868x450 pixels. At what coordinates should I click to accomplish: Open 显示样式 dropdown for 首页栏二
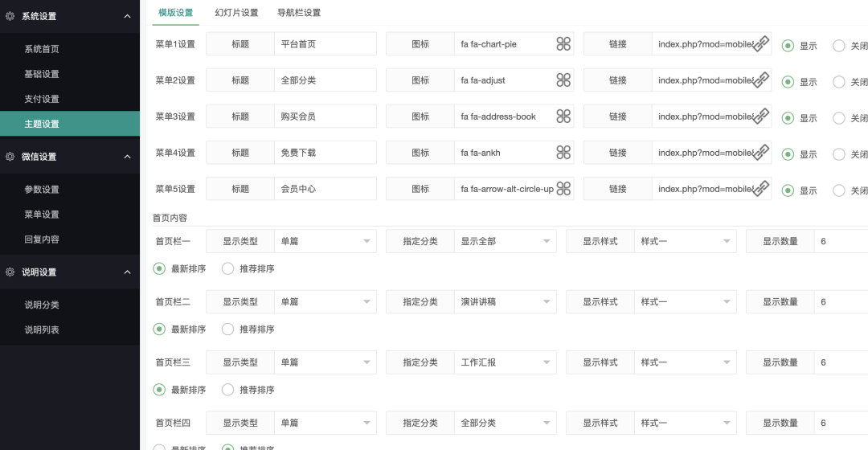tap(685, 301)
